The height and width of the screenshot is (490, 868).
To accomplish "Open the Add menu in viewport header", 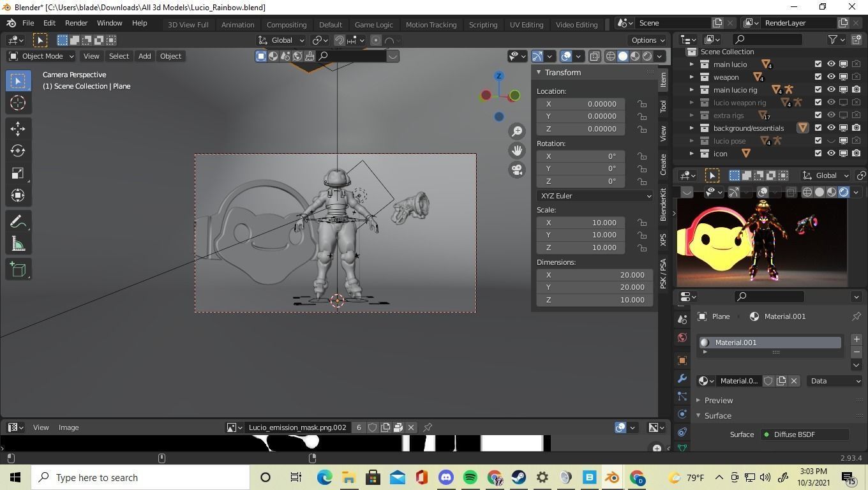I will (x=145, y=56).
